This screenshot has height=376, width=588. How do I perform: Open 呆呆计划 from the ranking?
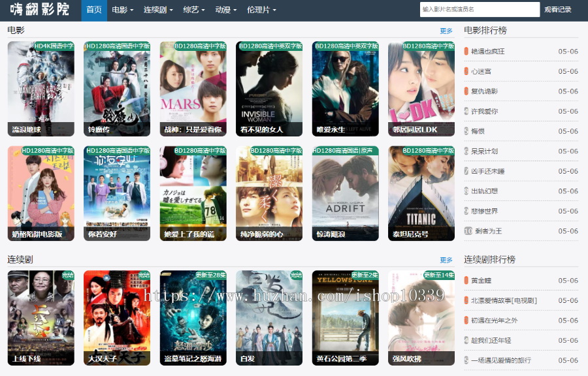[485, 151]
